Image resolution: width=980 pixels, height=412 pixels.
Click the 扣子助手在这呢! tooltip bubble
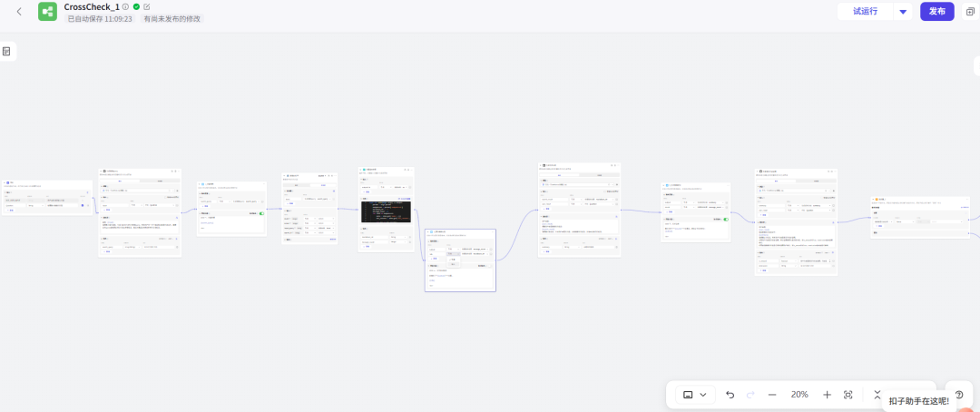(918, 401)
